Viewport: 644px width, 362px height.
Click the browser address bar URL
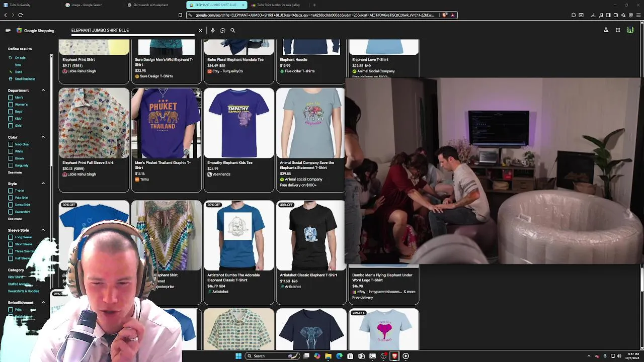click(x=314, y=15)
